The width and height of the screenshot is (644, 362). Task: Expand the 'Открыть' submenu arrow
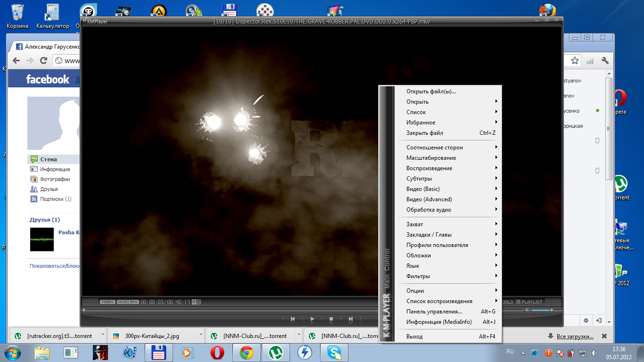click(x=496, y=102)
